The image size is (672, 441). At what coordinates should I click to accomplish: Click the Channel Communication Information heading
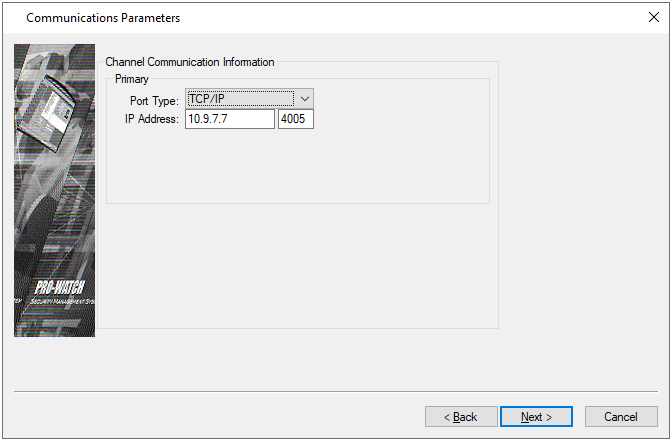pyautogui.click(x=190, y=62)
